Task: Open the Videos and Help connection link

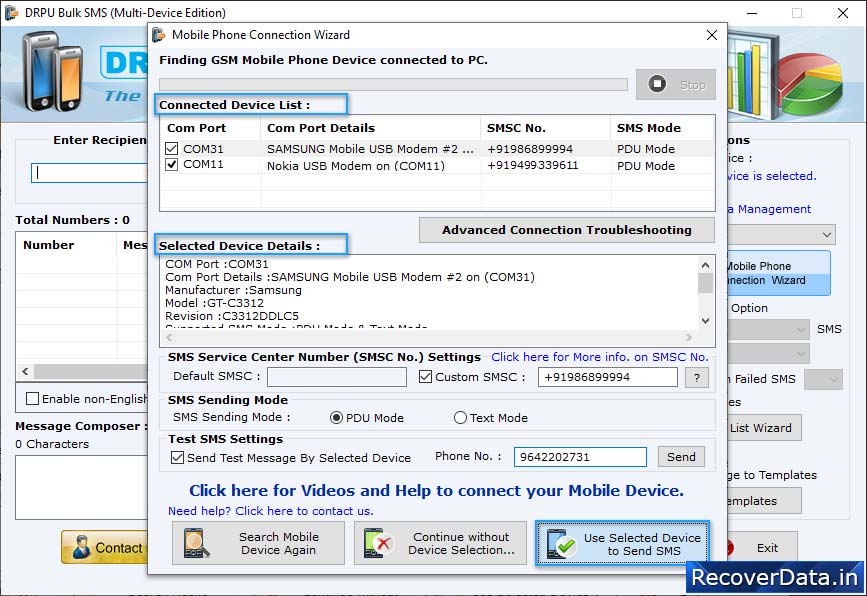Action: click(436, 490)
